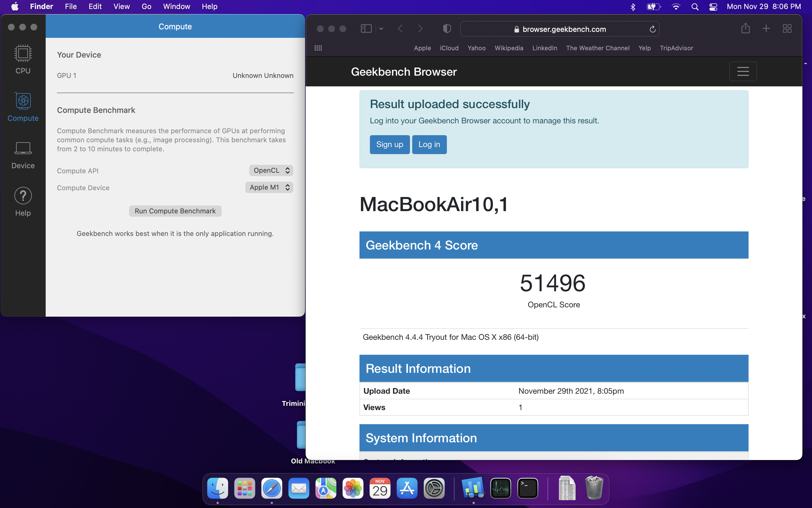
Task: Run the Compute Benchmark
Action: [x=175, y=211]
